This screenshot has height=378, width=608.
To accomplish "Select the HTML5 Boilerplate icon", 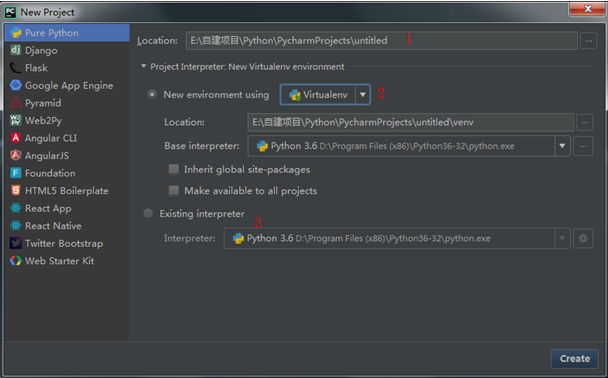I will pyautogui.click(x=16, y=190).
